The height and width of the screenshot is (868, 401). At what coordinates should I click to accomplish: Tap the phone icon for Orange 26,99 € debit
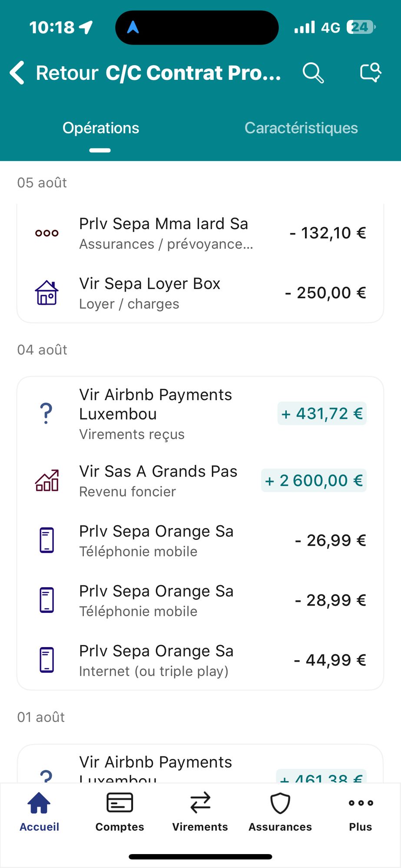coord(46,540)
